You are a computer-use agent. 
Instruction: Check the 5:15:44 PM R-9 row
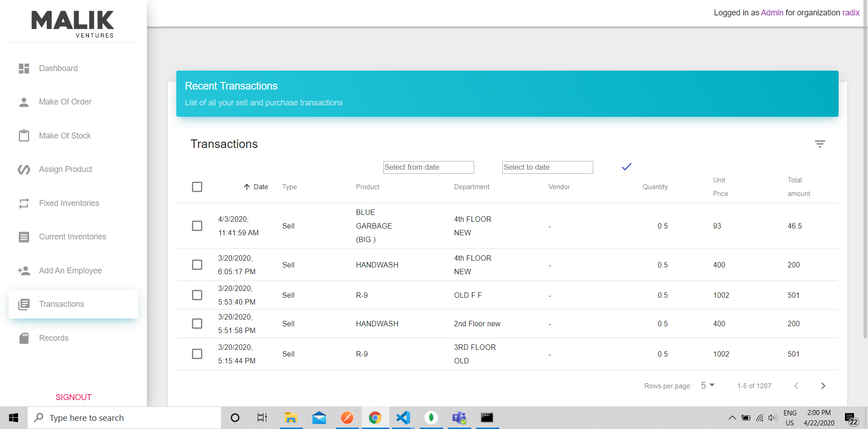(197, 354)
